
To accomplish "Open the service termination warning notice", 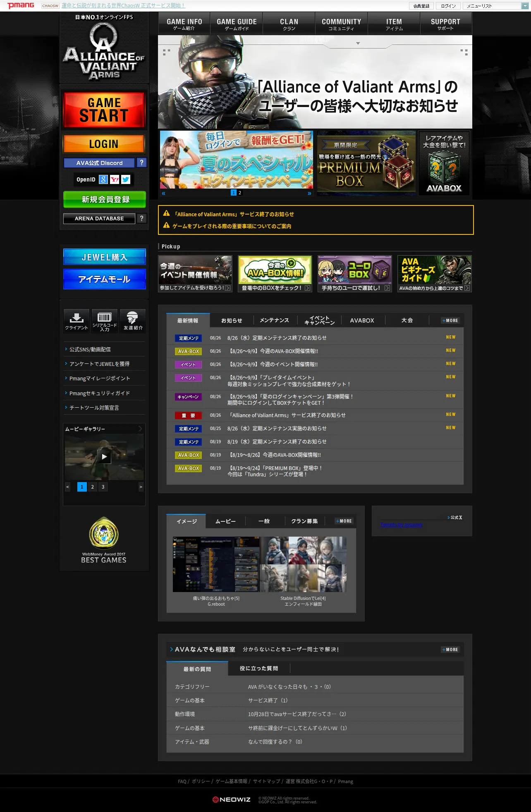I will coord(234,214).
